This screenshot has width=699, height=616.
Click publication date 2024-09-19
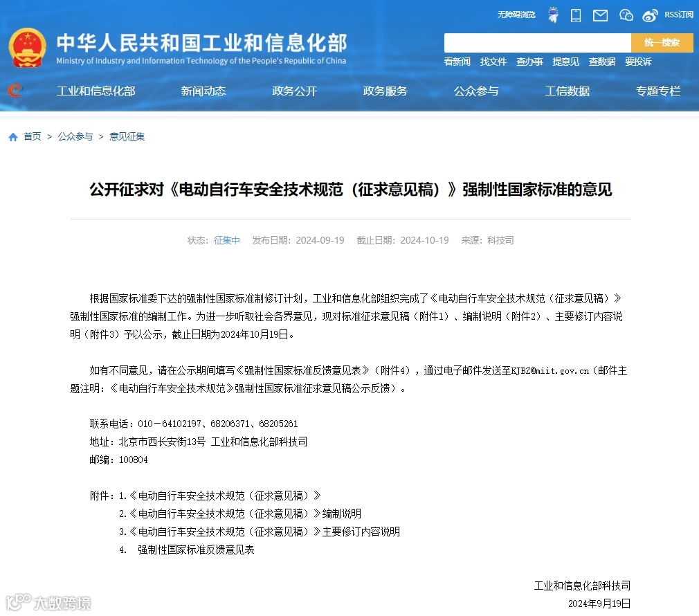click(320, 240)
